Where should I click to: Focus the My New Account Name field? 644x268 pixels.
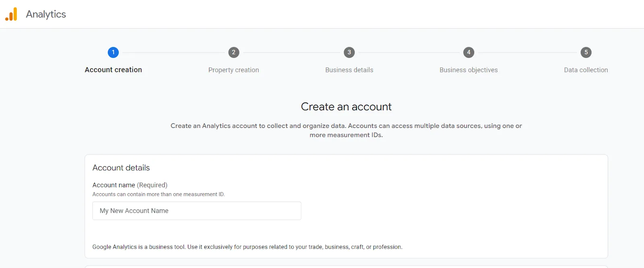[x=196, y=211]
